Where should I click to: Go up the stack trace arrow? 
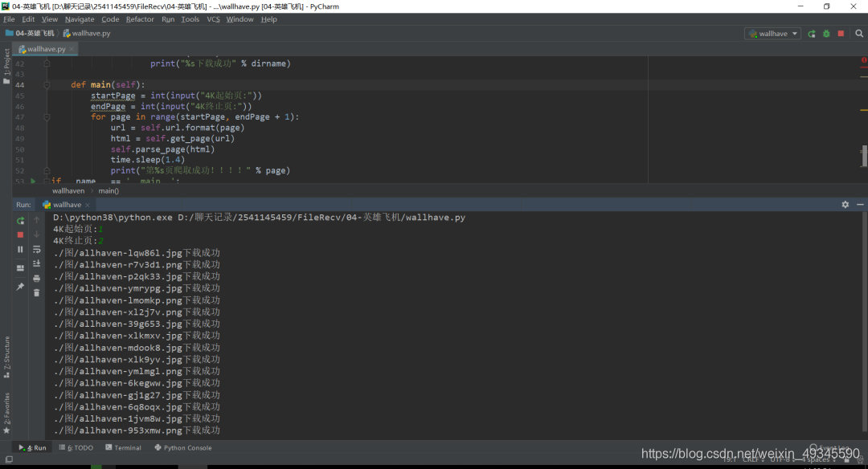(x=36, y=220)
